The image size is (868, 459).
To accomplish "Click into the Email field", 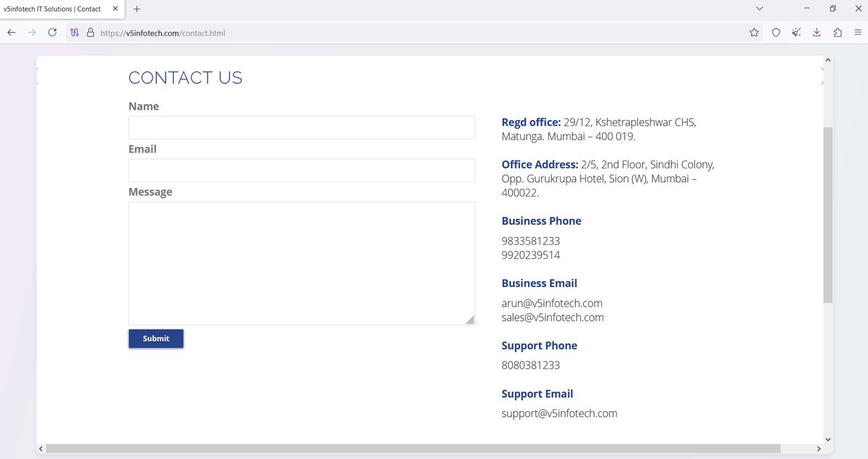I will [302, 170].
